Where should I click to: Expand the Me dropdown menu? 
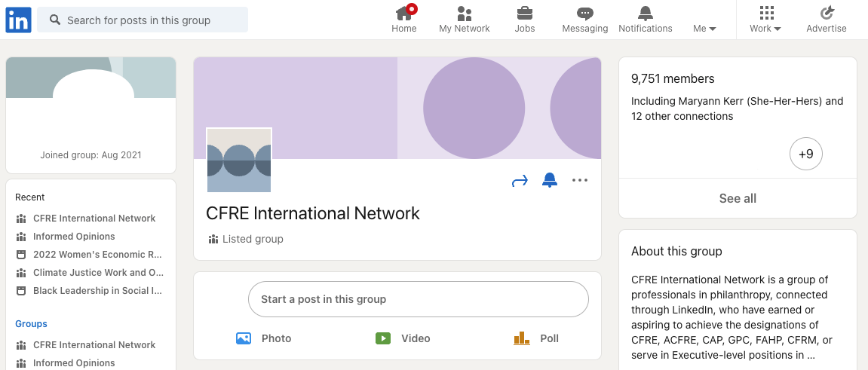tap(704, 29)
